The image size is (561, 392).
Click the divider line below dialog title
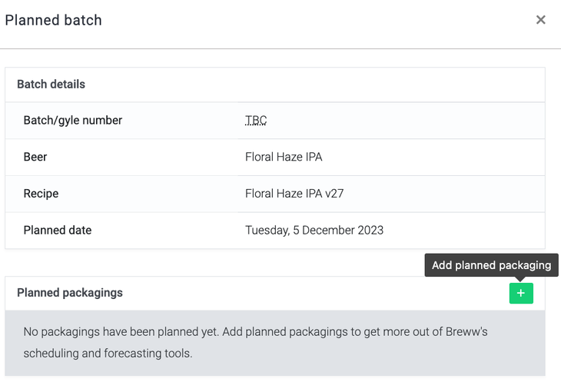[280, 48]
